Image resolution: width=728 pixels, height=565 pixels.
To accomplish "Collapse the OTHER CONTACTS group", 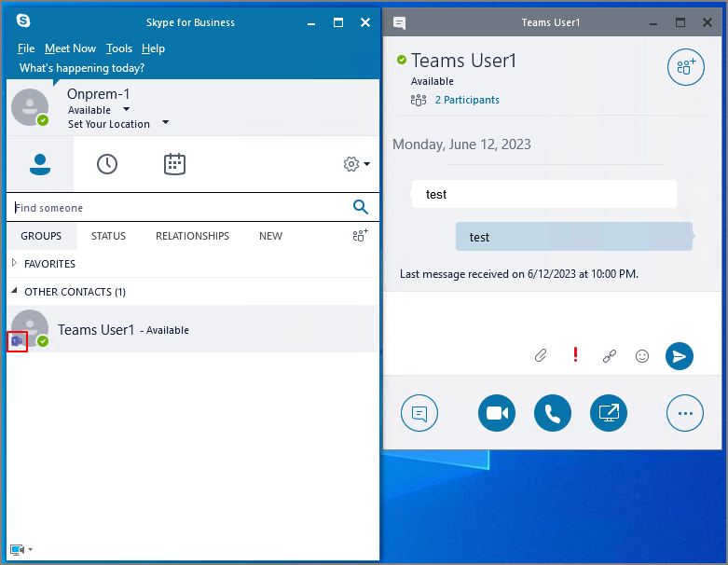I will pos(14,291).
